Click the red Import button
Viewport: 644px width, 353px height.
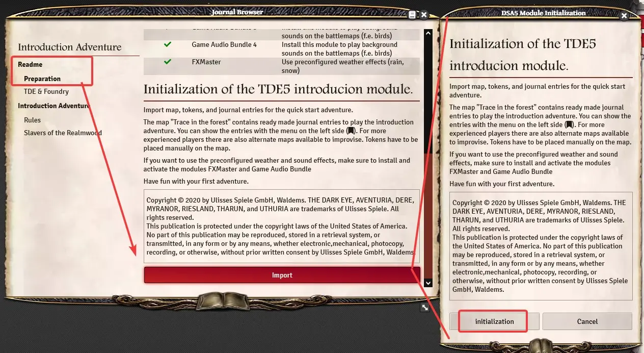[x=282, y=275]
